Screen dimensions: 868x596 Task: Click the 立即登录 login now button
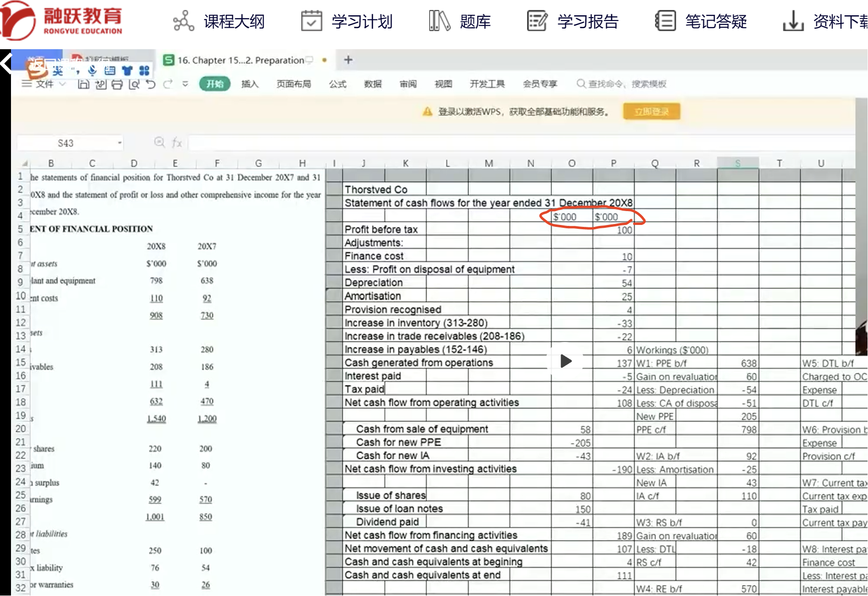(x=651, y=112)
